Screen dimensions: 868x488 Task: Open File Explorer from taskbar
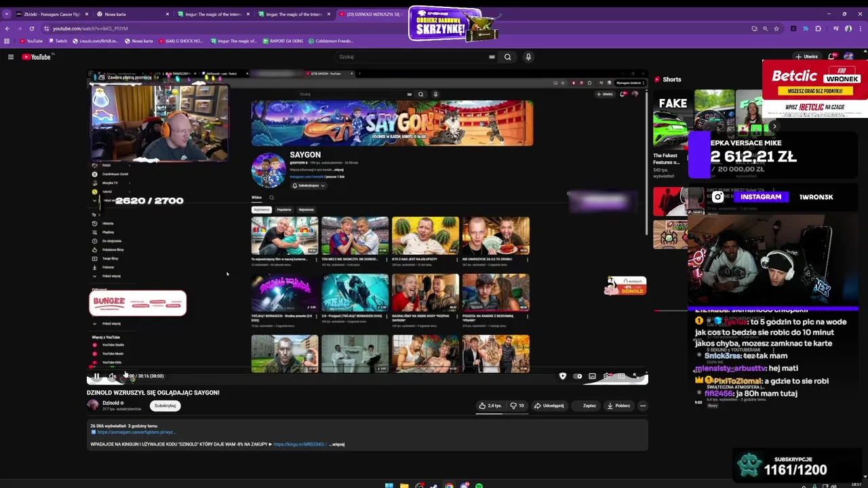404,485
